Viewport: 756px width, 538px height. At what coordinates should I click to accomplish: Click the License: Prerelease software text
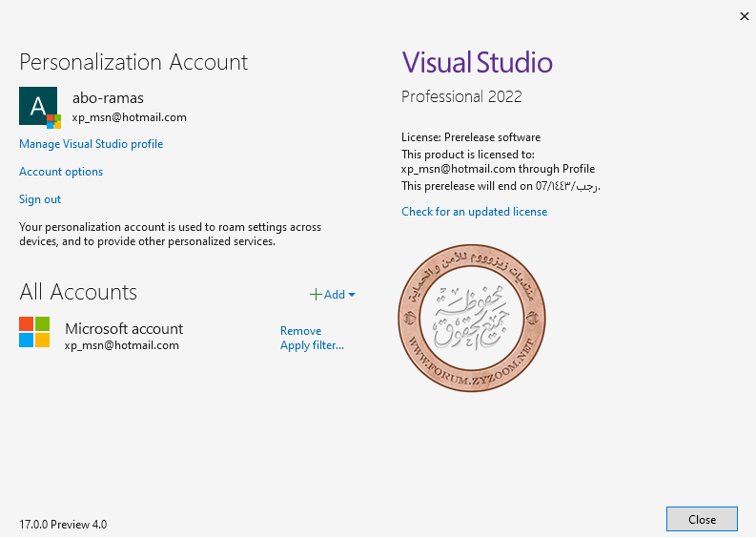pos(471,137)
